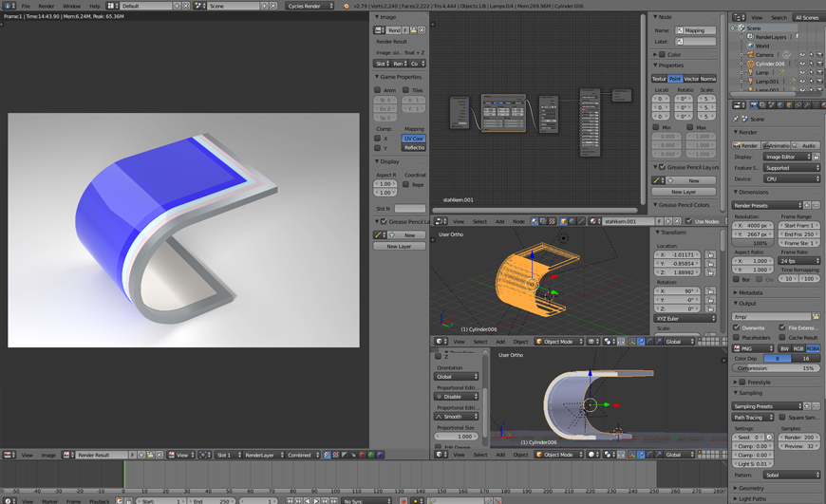This screenshot has height=504, width=826.
Task: Open the Playback menu in timeline
Action: 99,501
